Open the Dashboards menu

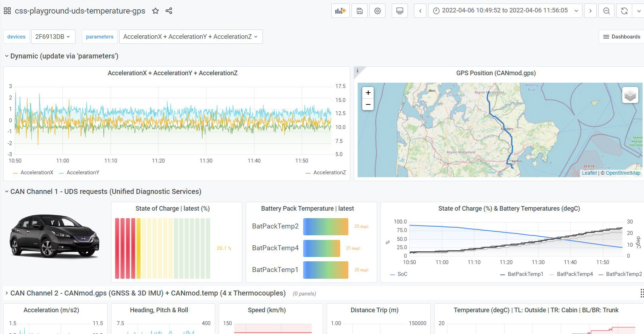tap(621, 36)
